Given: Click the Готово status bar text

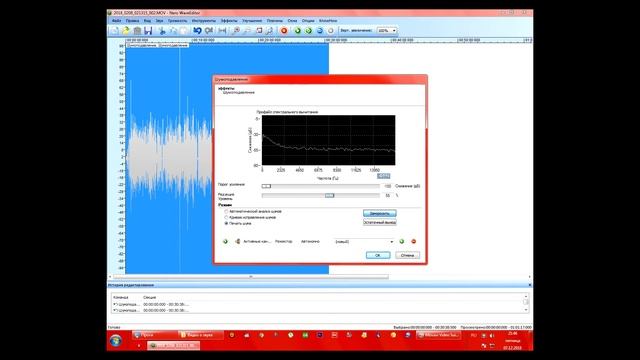Looking at the screenshot, I should pos(114,327).
